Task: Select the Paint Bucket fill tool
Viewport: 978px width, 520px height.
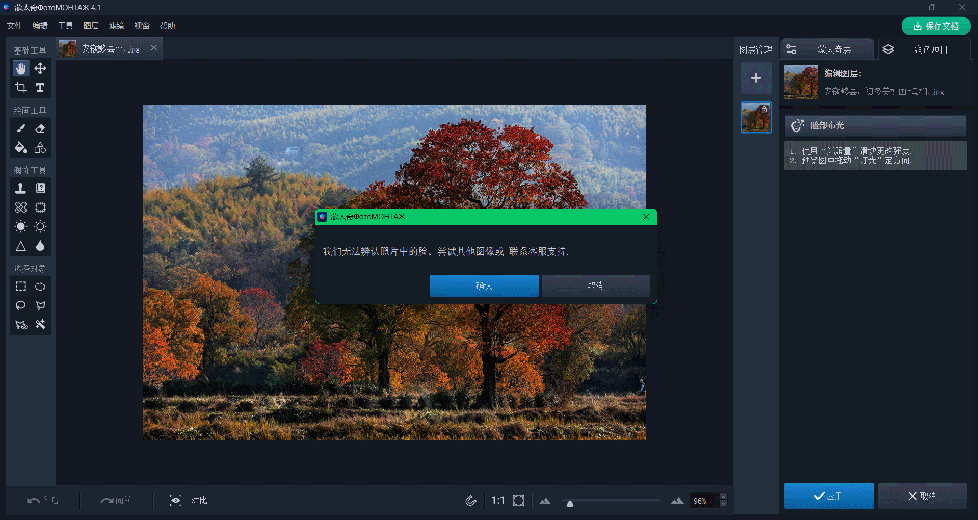Action: 21,148
